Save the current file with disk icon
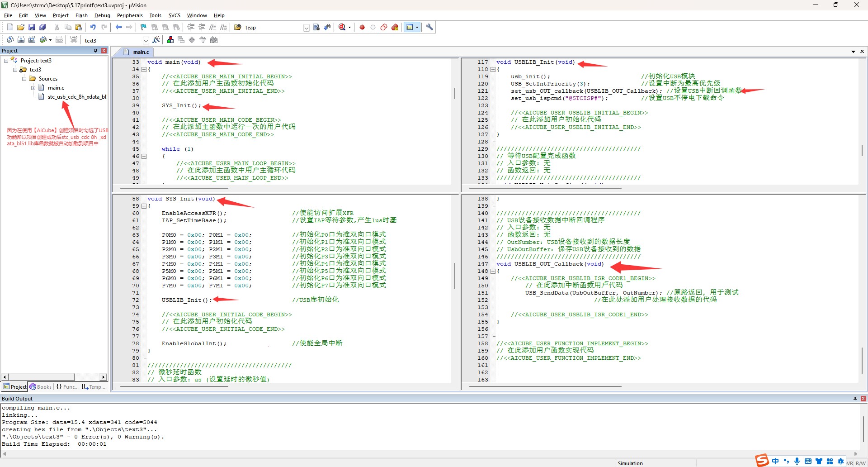Viewport: 868px width, 467px height. (32, 27)
